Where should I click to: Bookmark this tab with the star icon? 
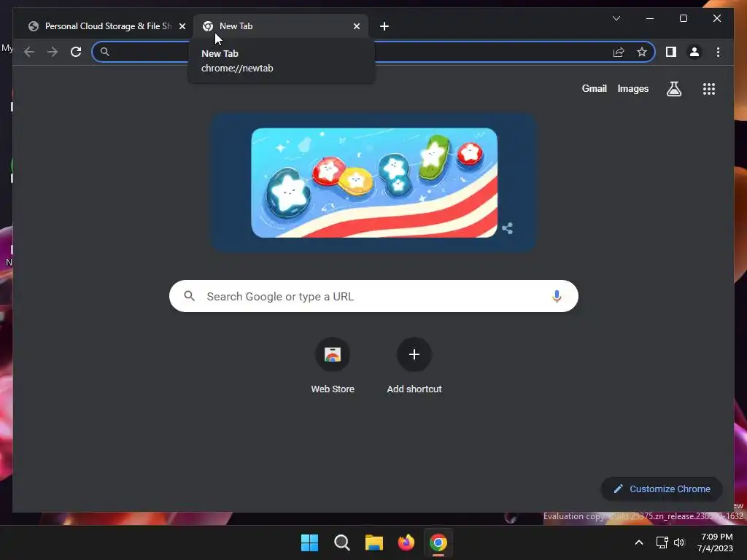(642, 52)
